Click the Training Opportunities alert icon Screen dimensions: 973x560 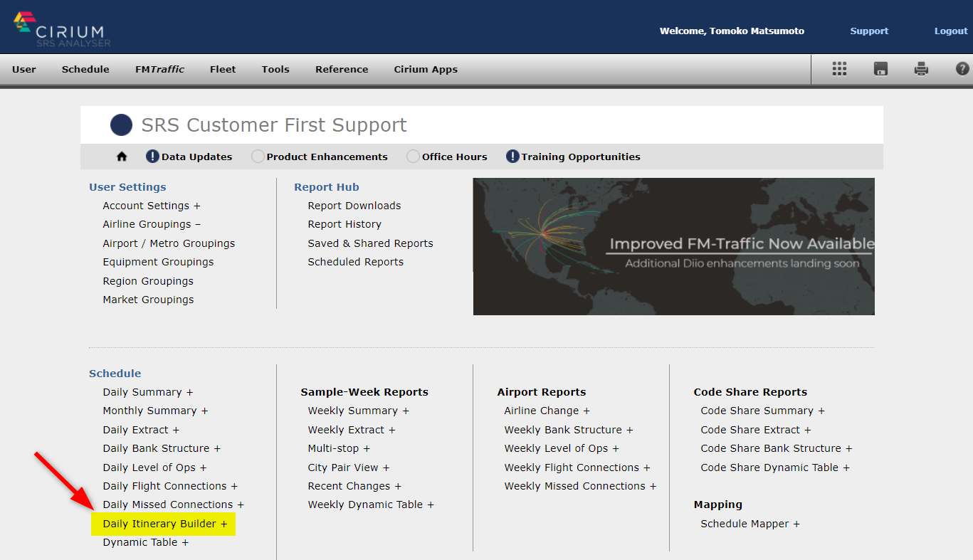point(512,157)
